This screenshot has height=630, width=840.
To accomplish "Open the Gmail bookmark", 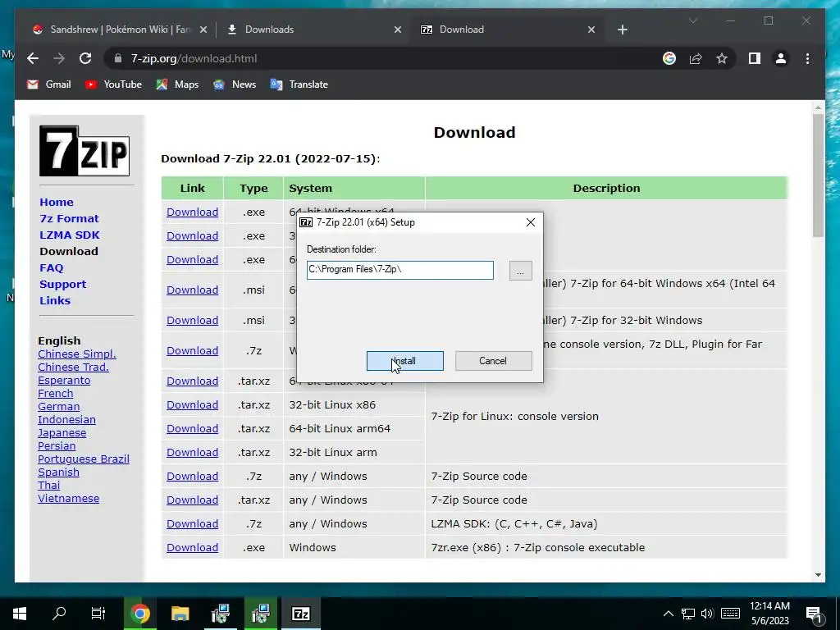I will 49,84.
